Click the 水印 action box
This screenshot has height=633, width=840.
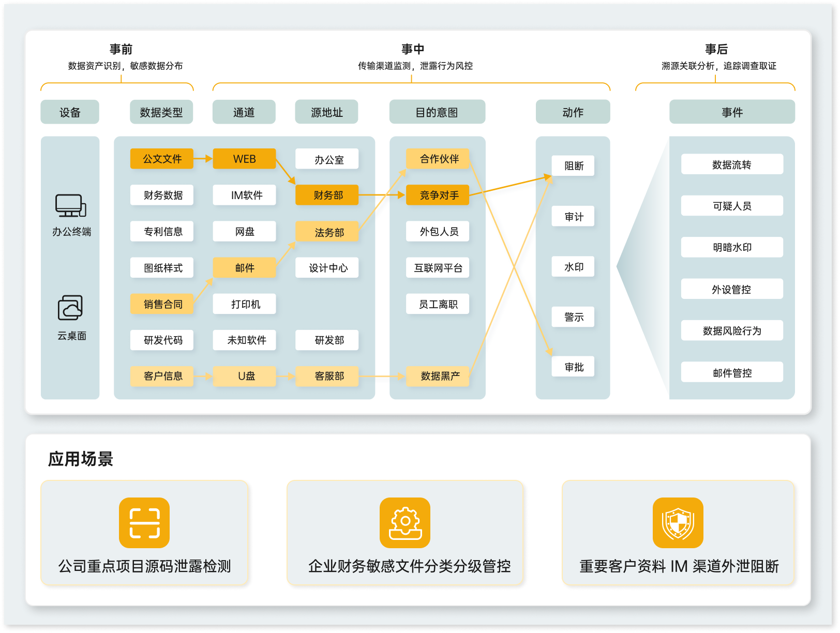pyautogui.click(x=573, y=267)
